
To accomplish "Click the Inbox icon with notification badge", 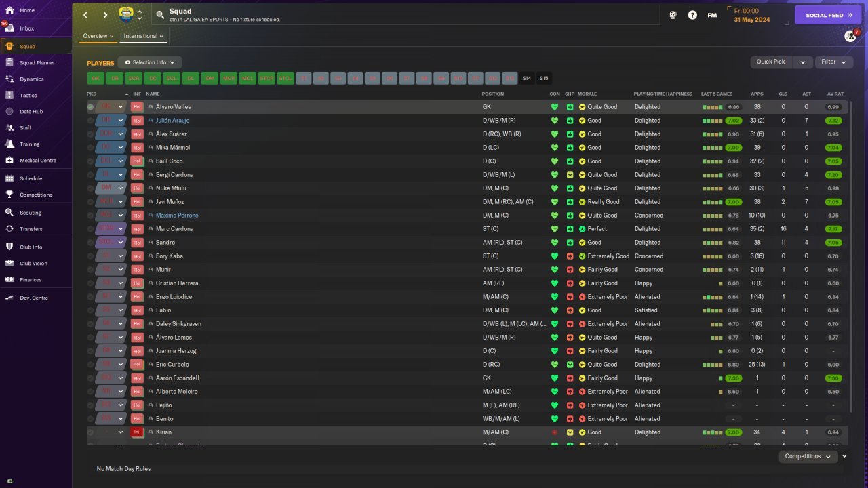I will coord(9,28).
